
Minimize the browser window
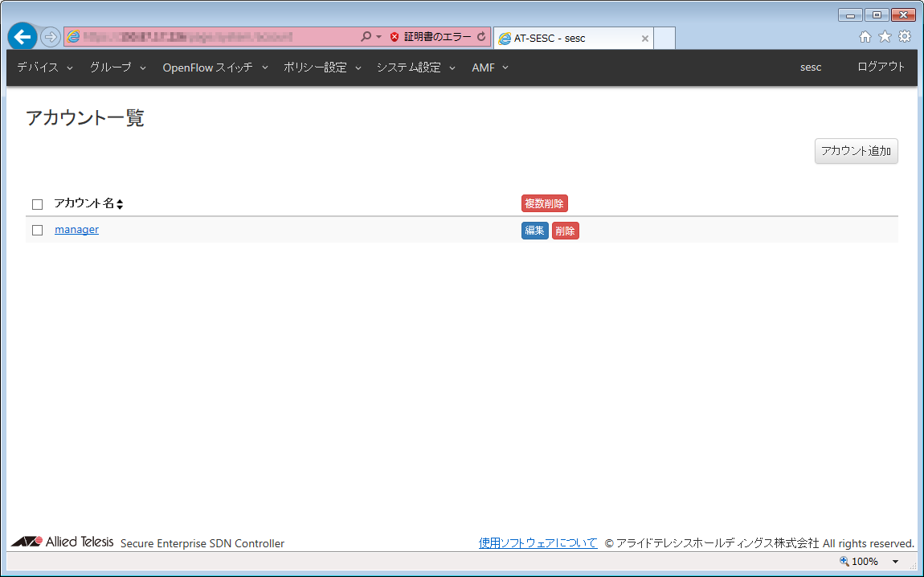click(850, 14)
